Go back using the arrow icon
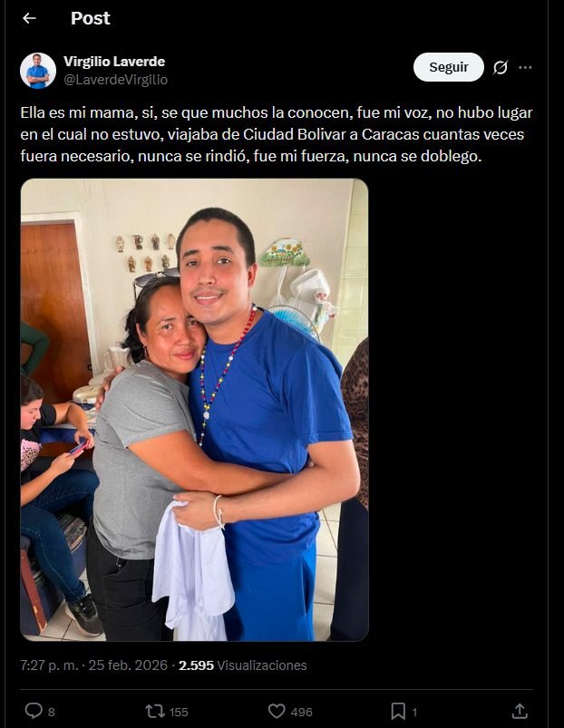The height and width of the screenshot is (728, 564). point(29,18)
